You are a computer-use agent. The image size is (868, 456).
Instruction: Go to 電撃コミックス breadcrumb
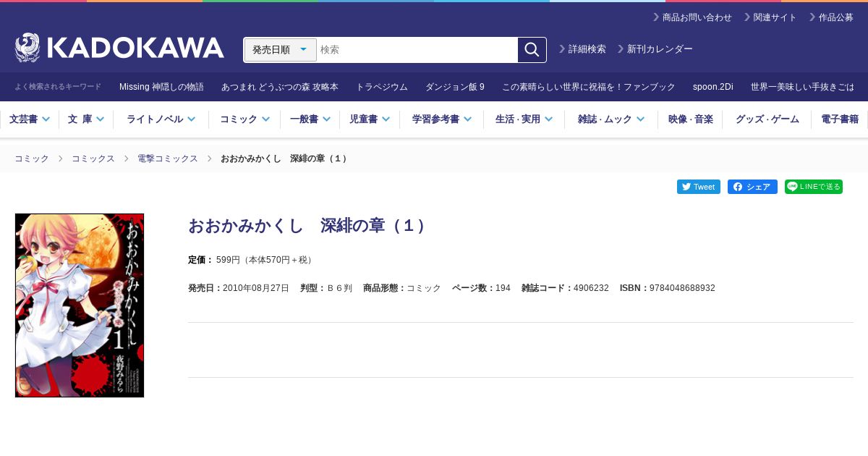[168, 159]
